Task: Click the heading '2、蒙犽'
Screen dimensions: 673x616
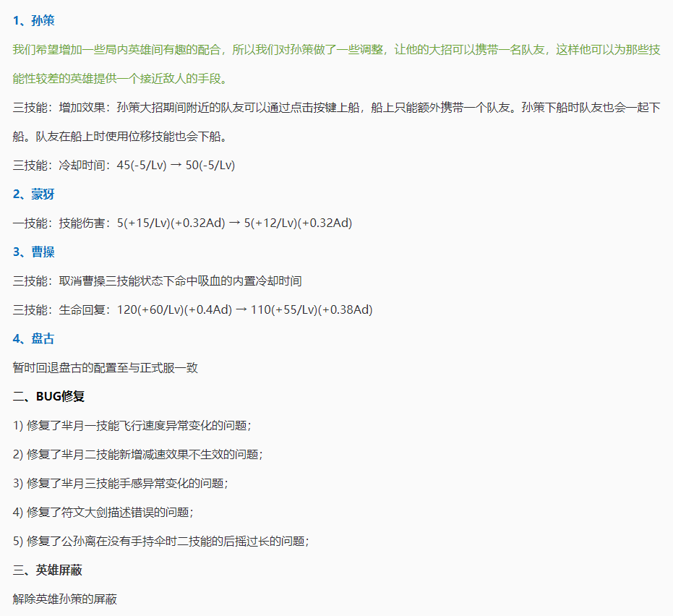Action: point(33,194)
